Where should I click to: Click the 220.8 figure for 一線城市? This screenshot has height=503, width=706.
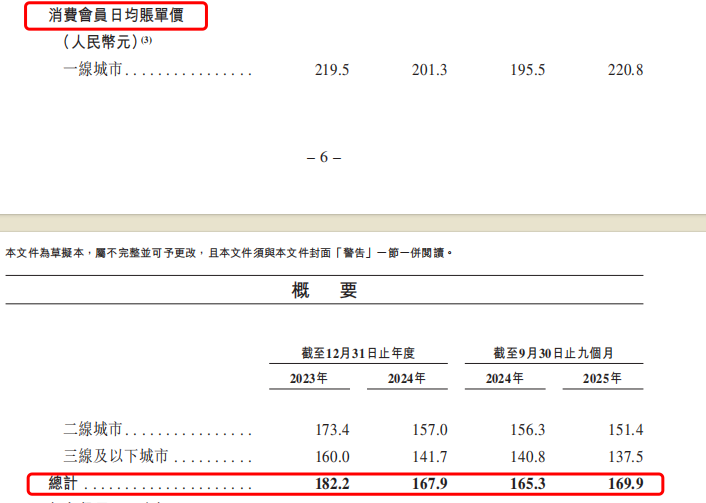[x=626, y=71]
